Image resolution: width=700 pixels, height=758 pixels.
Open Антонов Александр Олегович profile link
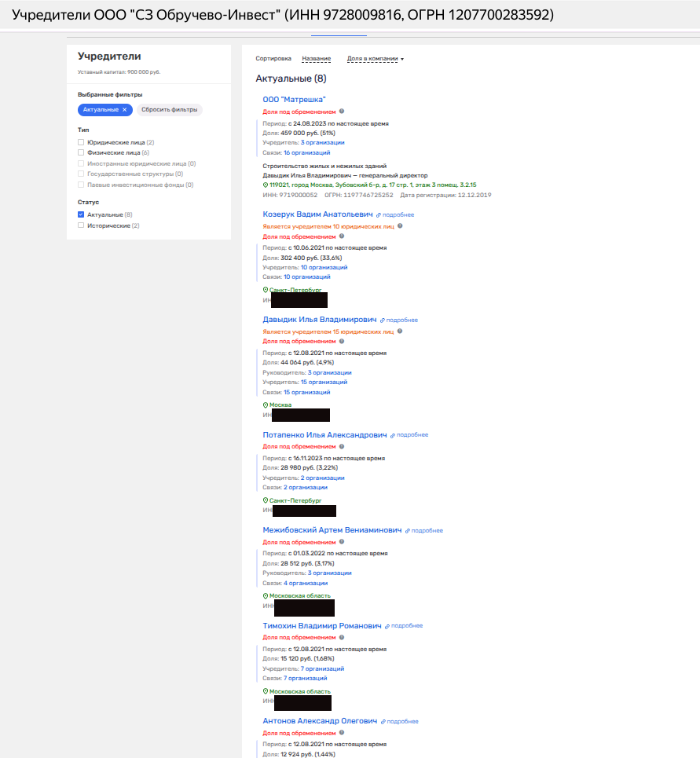320,721
